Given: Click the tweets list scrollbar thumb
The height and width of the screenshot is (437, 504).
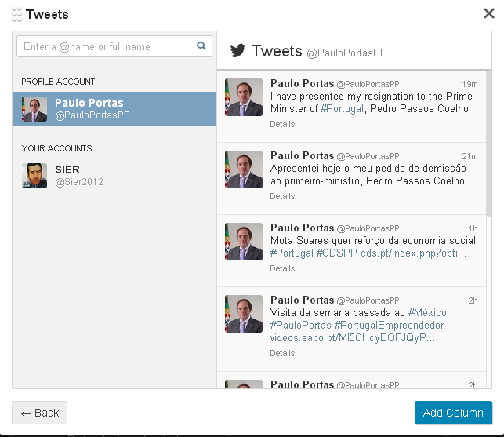Looking at the screenshot, I should point(489,144).
